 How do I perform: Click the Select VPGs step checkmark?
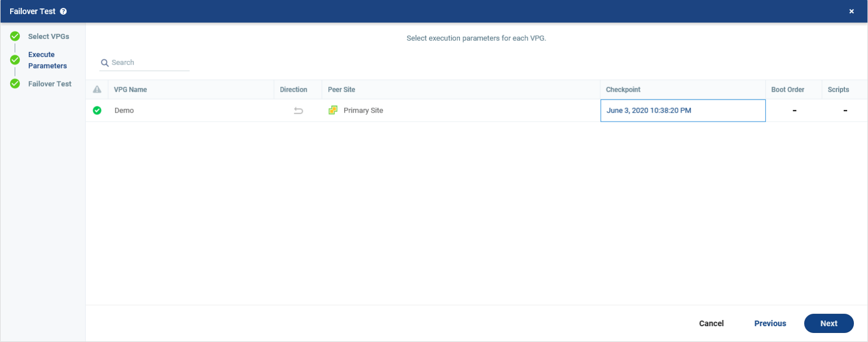(14, 36)
